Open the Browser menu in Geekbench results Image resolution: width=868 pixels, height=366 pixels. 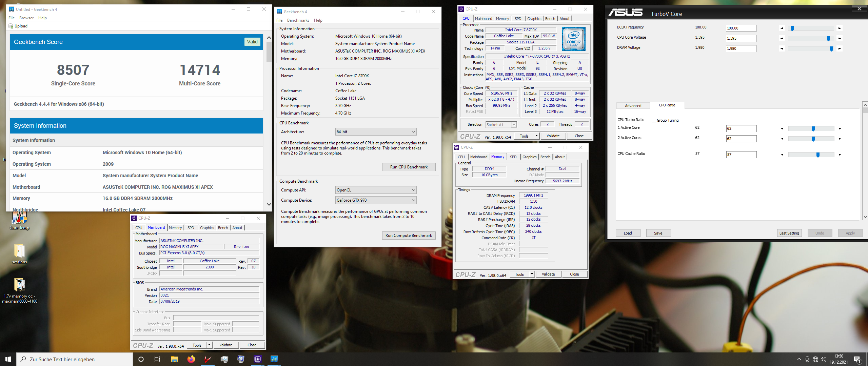tap(26, 18)
